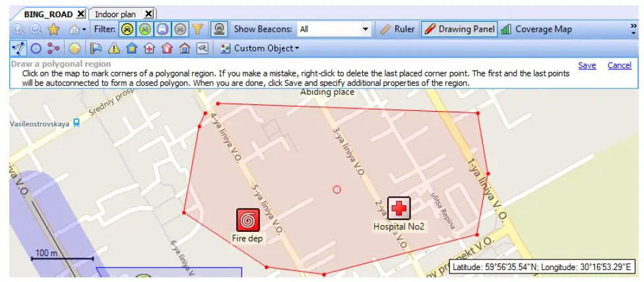
Task: Switch to the BING_ROAD tab
Action: pyautogui.click(x=48, y=15)
